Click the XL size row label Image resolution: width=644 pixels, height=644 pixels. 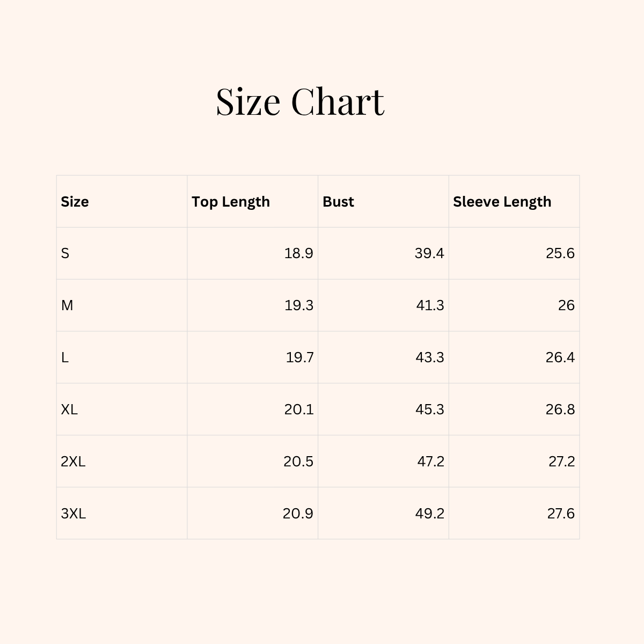(x=69, y=409)
